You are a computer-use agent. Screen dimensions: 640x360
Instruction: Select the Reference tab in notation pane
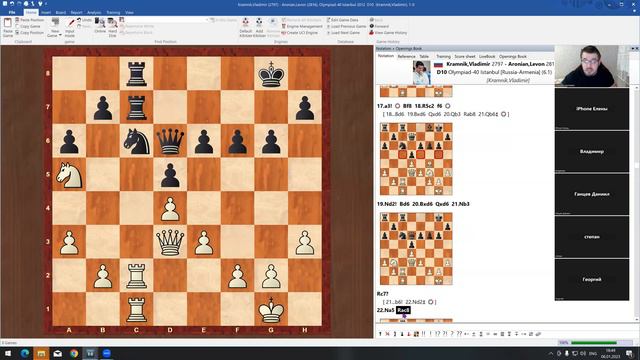[x=406, y=56]
